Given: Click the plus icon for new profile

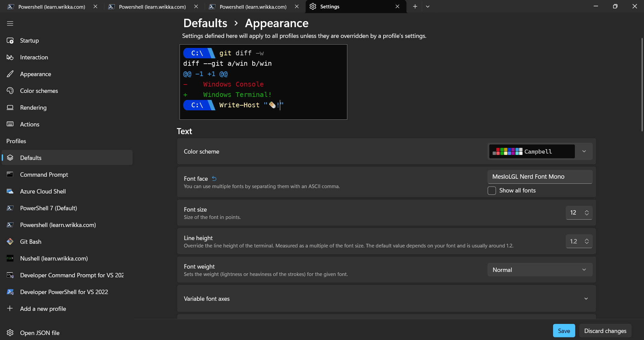Looking at the screenshot, I should click(x=10, y=308).
